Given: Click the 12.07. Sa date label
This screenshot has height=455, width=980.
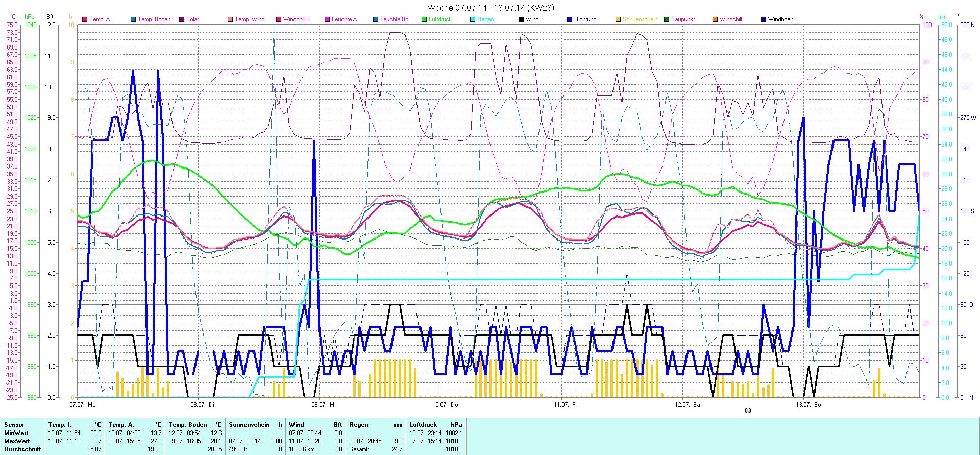Looking at the screenshot, I should [687, 405].
